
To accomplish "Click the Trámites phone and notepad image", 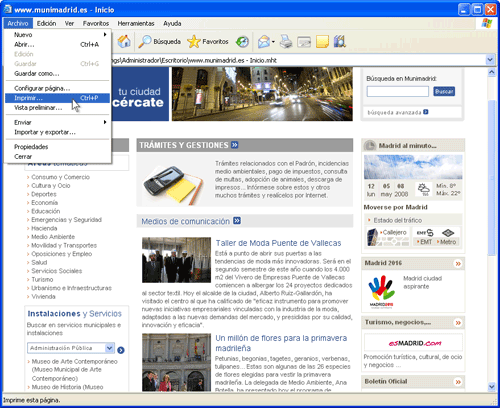I will 173,185.
